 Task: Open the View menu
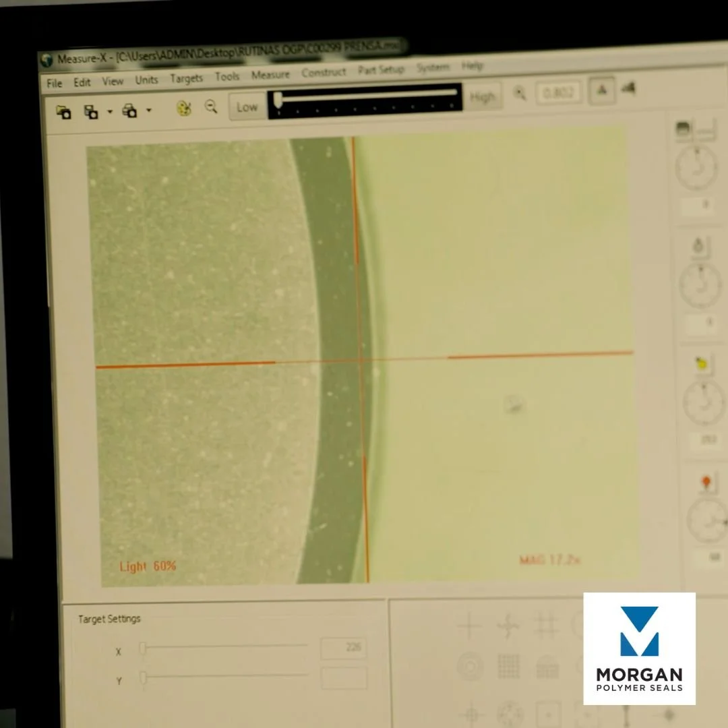click(113, 82)
